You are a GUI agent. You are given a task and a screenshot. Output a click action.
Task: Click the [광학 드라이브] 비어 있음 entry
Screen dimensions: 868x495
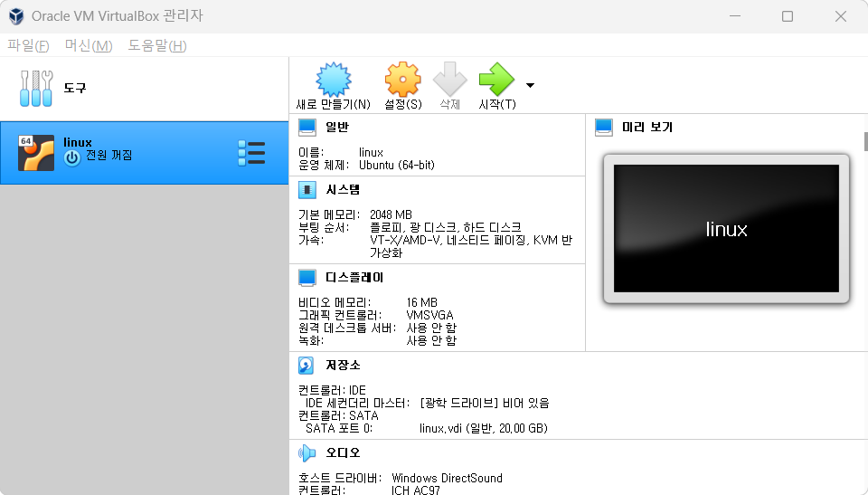[485, 404]
